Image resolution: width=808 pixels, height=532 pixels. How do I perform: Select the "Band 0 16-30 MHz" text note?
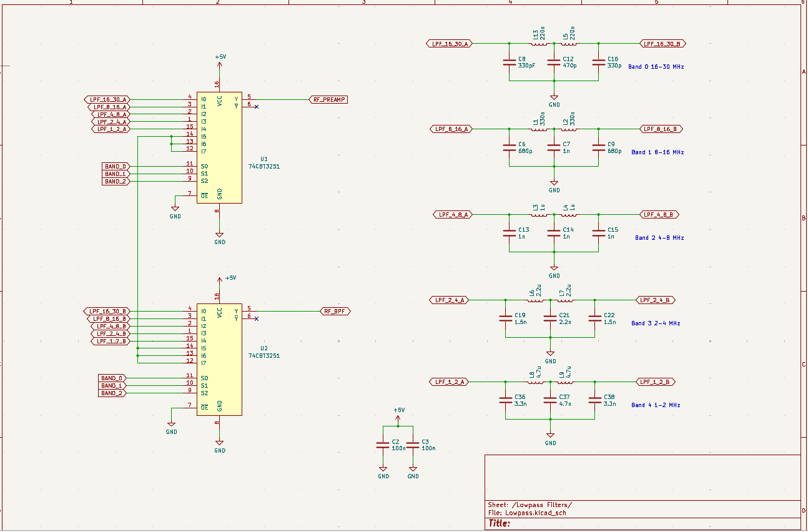[656, 67]
